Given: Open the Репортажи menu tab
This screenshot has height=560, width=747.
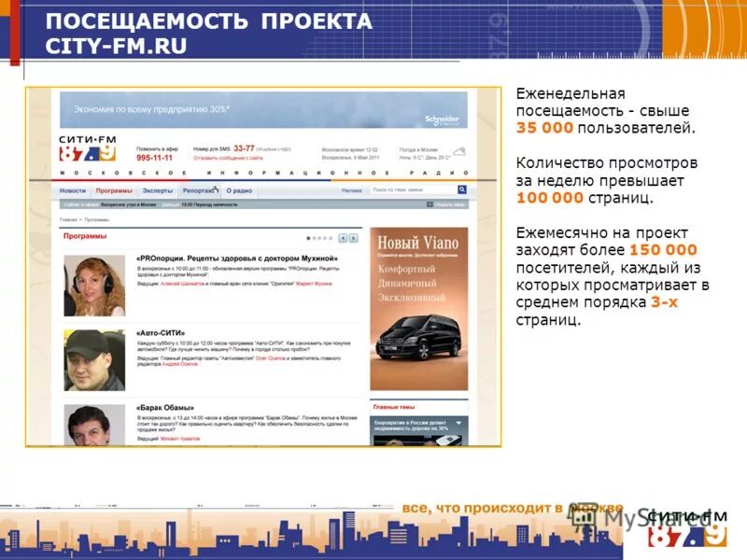Looking at the screenshot, I should [x=199, y=190].
